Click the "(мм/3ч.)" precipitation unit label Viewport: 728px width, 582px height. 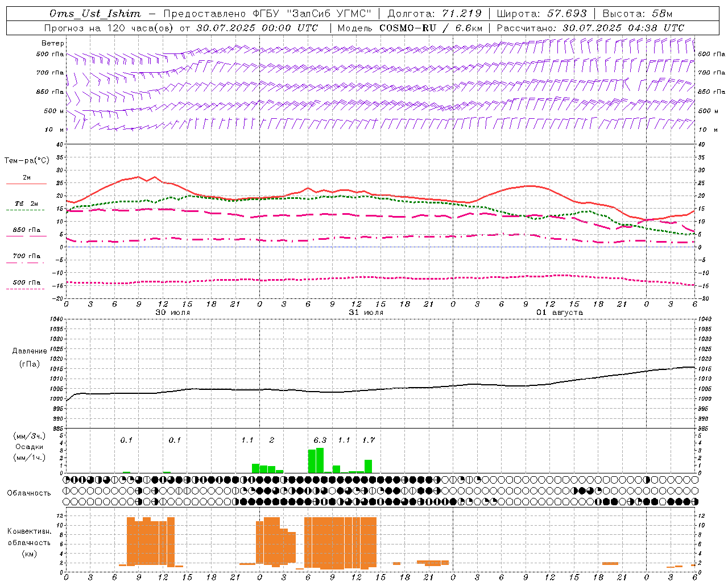pos(30,436)
